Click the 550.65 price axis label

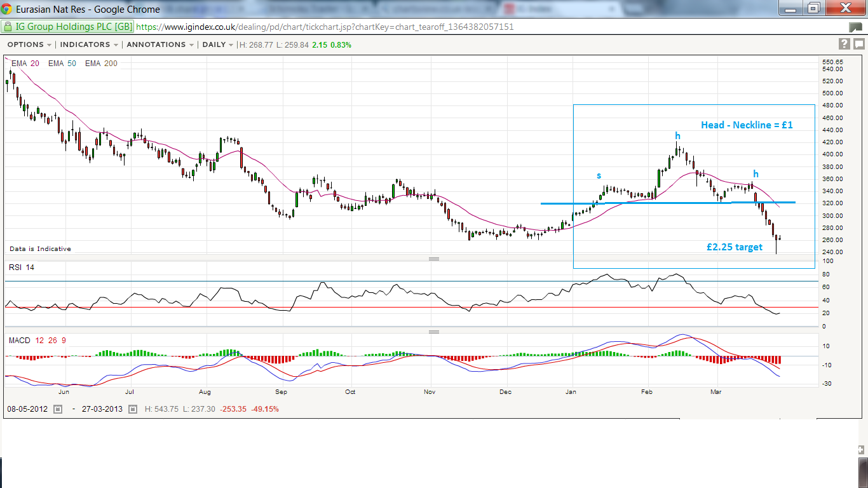832,62
